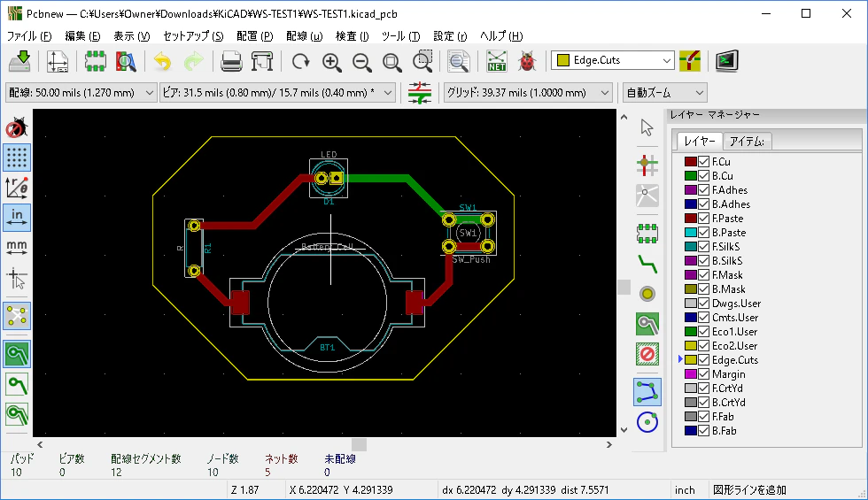Click the plot icon
The width and height of the screenshot is (868, 500).
coord(262,61)
